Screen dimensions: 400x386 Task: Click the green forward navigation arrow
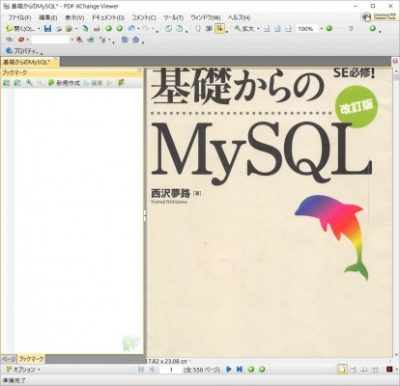(120, 29)
